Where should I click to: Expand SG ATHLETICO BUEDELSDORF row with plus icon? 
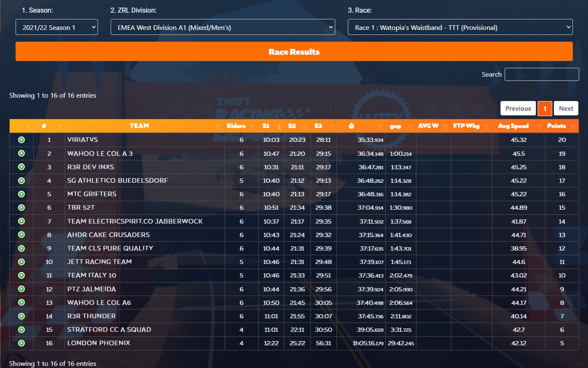click(21, 181)
